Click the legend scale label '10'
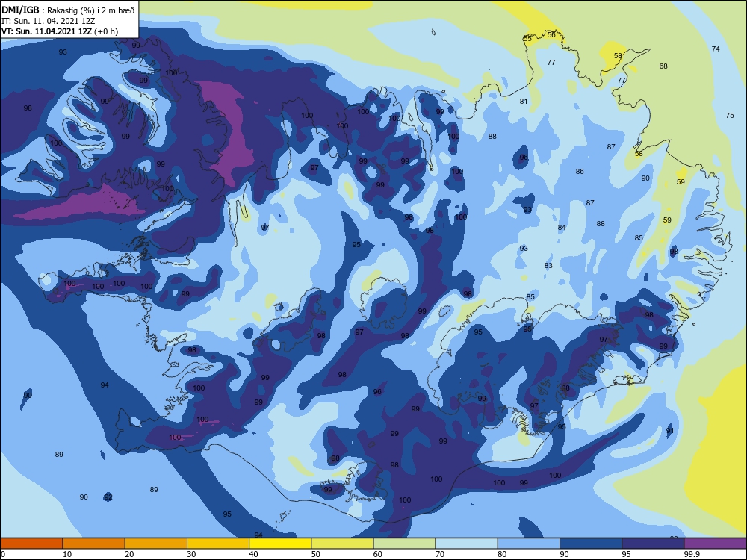This screenshot has height=560, width=747. pyautogui.click(x=67, y=554)
